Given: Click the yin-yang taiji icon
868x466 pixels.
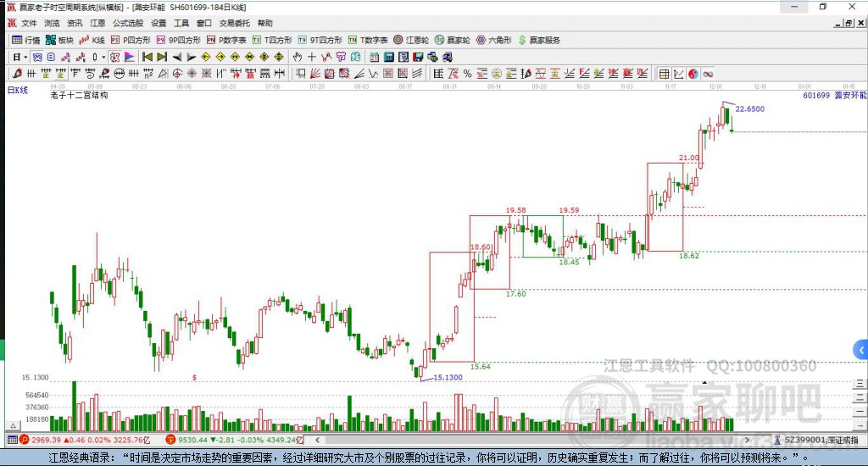Looking at the screenshot, I should 693,74.
